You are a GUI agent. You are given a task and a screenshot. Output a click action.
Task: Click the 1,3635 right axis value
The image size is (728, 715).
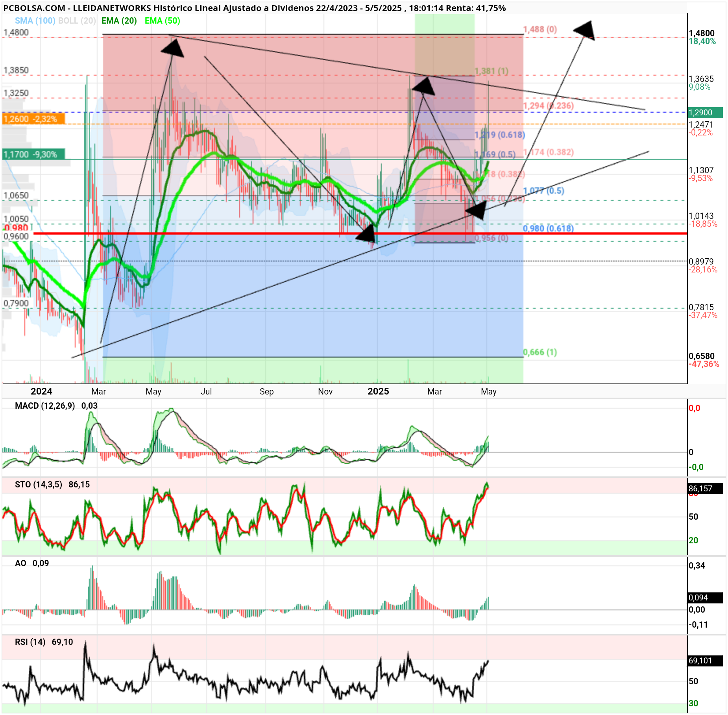tap(701, 79)
